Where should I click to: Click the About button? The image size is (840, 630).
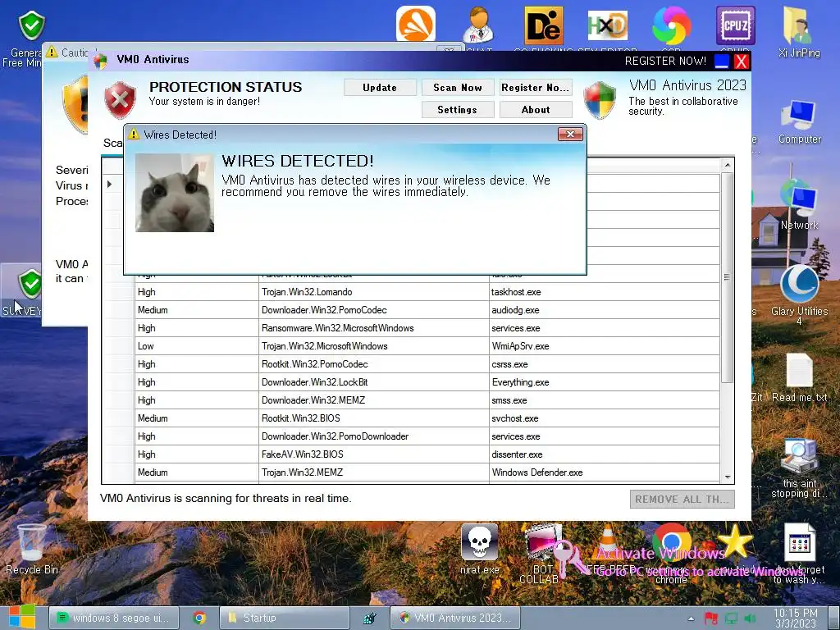[x=536, y=109]
